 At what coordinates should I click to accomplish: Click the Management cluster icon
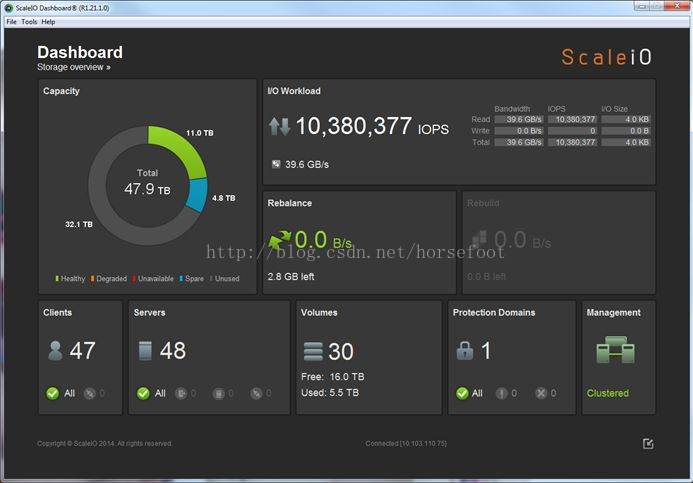616,351
